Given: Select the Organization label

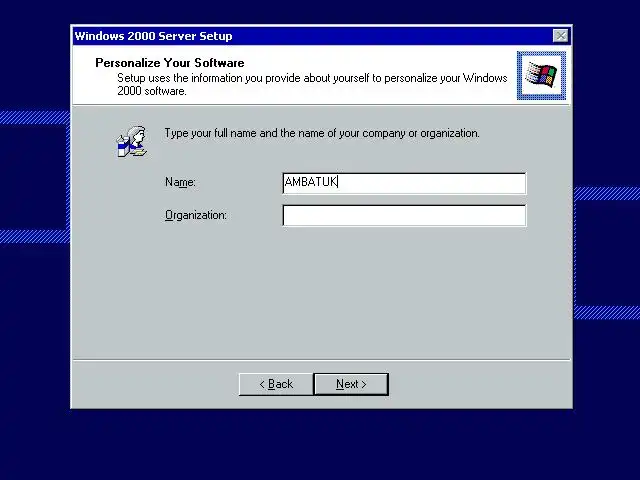Looking at the screenshot, I should click(196, 215).
